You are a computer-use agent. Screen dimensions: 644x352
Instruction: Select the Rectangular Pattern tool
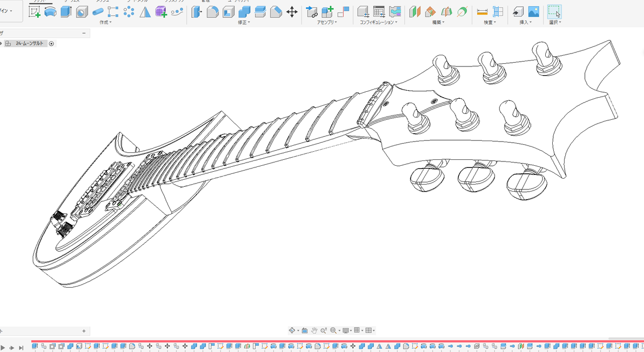point(113,11)
